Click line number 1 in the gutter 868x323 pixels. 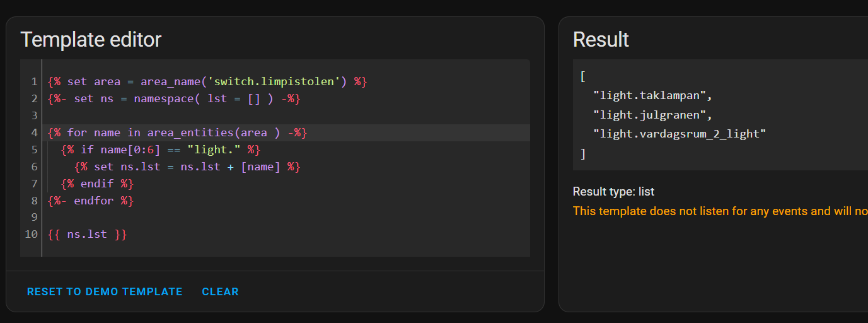click(x=34, y=81)
